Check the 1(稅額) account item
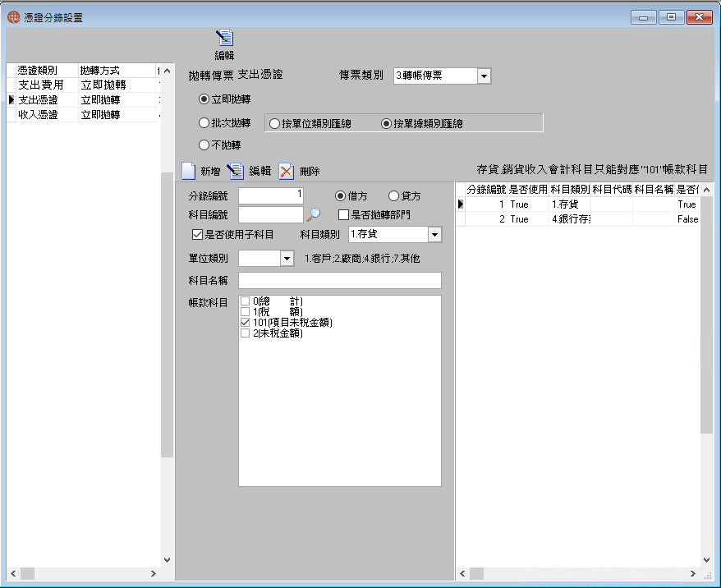The height and width of the screenshot is (588, 721). coord(245,312)
